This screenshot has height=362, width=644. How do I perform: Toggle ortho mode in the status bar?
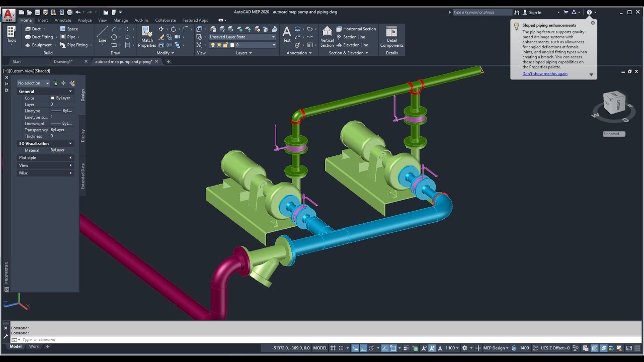(x=363, y=348)
